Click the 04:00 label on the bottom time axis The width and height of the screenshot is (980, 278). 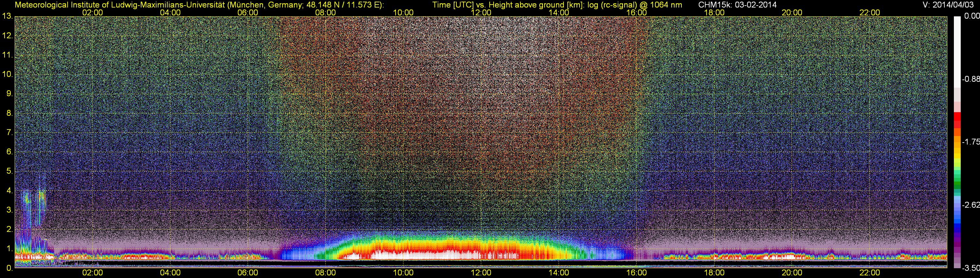click(170, 273)
